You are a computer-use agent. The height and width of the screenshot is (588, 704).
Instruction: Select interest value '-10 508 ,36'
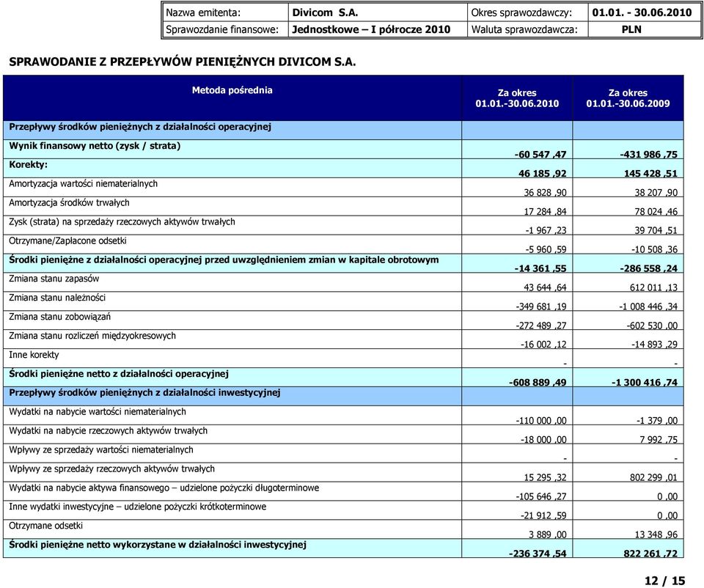pyautogui.click(x=654, y=249)
